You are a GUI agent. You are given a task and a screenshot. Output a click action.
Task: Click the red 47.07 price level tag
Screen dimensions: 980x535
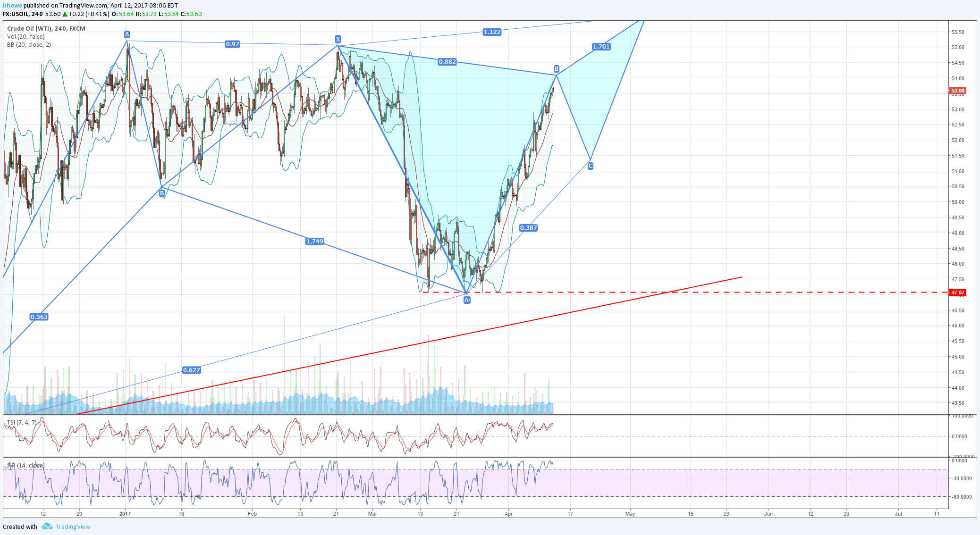click(x=957, y=293)
